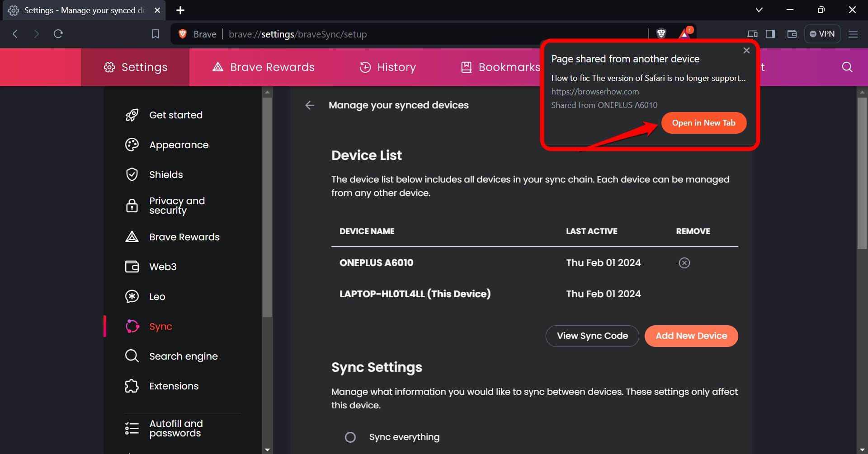Open Brave Rewards in the sidebar
The width and height of the screenshot is (868, 454).
tap(184, 237)
